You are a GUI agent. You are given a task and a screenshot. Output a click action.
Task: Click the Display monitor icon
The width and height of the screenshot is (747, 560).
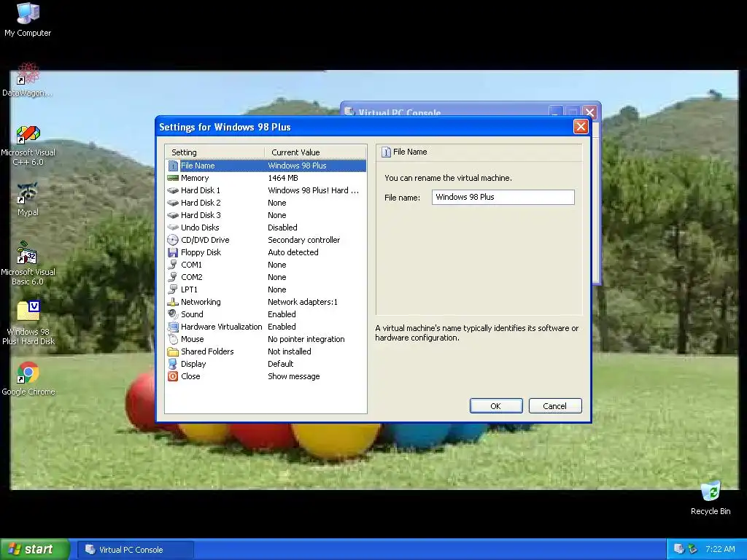point(173,364)
